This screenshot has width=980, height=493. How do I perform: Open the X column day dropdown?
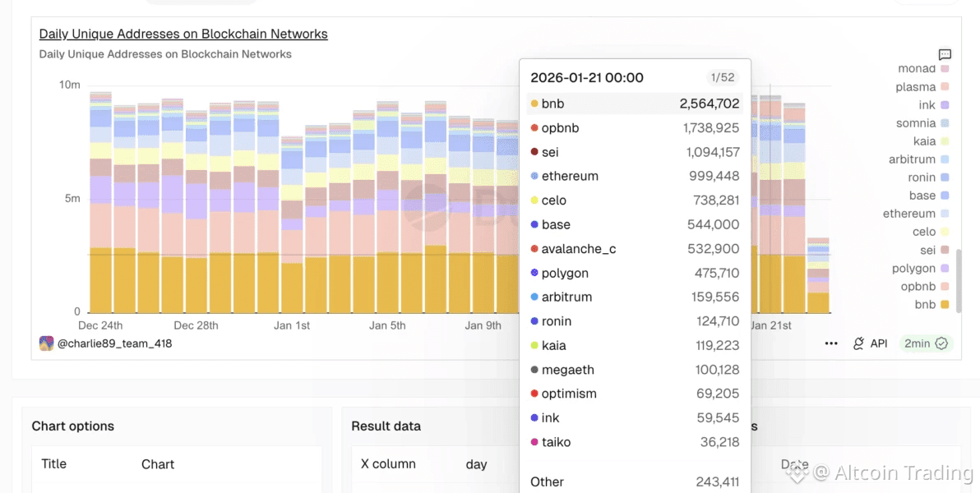(x=476, y=464)
